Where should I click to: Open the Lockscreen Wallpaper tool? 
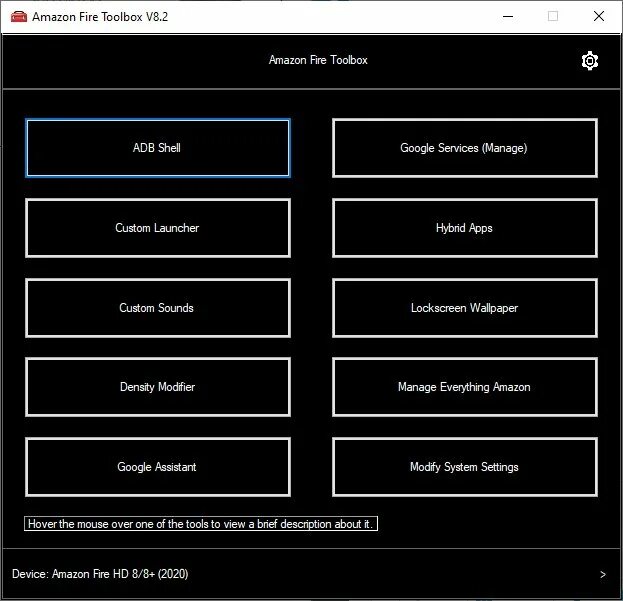pyautogui.click(x=464, y=308)
